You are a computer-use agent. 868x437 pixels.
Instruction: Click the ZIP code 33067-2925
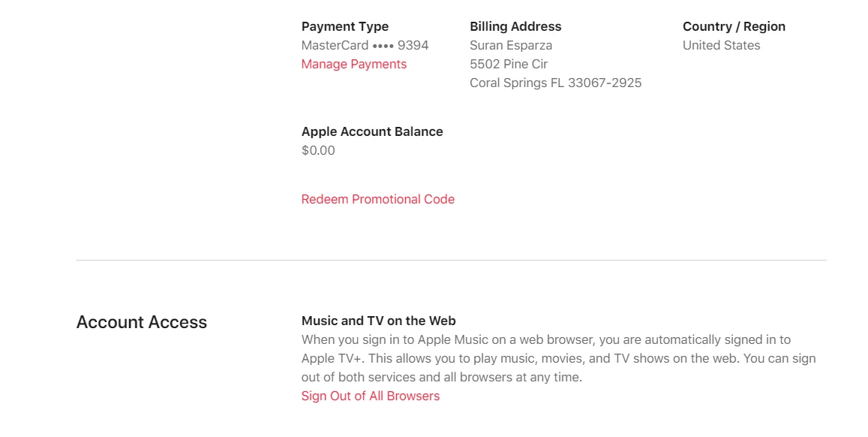click(x=605, y=83)
